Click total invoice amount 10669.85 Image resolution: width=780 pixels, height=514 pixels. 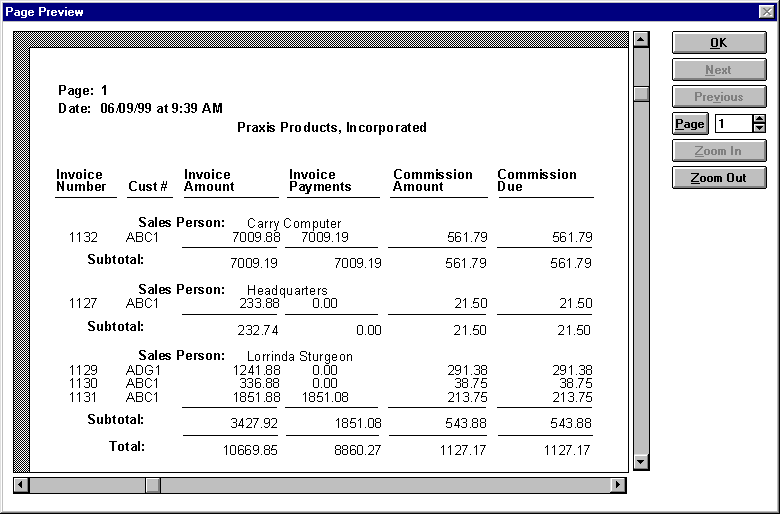pos(250,450)
